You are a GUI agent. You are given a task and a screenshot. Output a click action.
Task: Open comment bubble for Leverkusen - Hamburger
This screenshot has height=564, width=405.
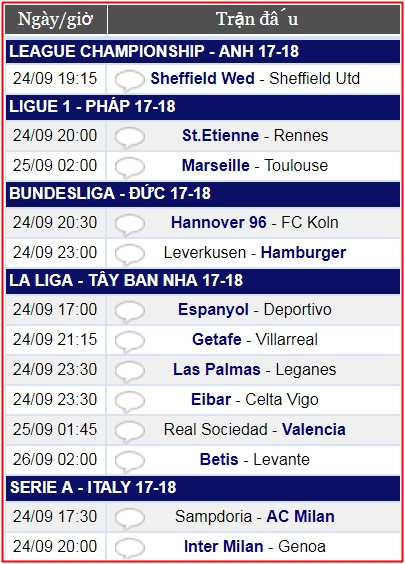(x=129, y=254)
